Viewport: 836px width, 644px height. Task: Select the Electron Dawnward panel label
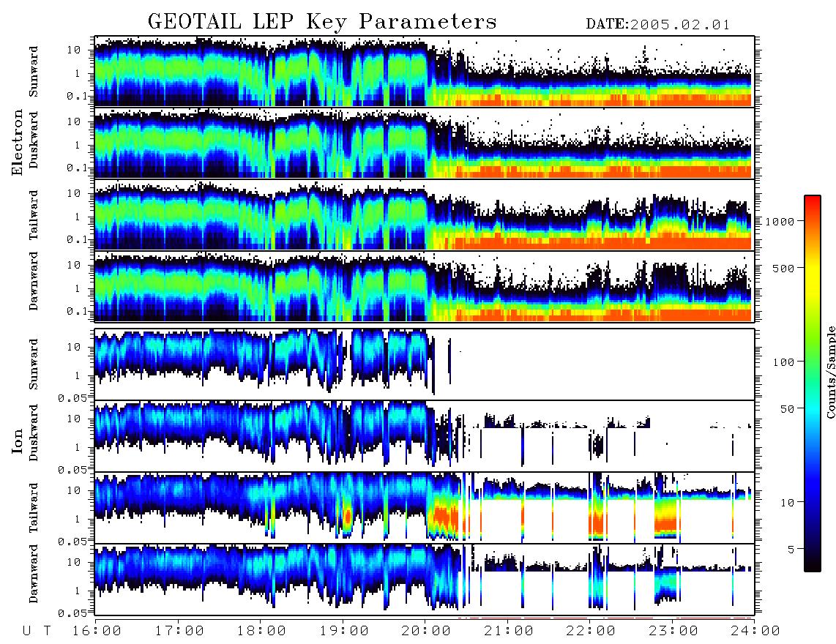[34, 281]
